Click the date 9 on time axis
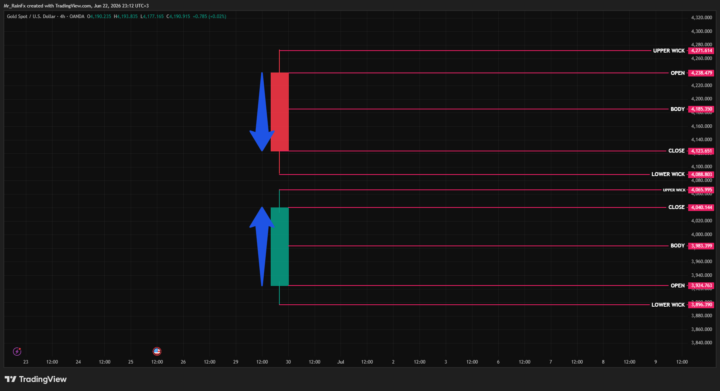The width and height of the screenshot is (720, 391). [656, 362]
